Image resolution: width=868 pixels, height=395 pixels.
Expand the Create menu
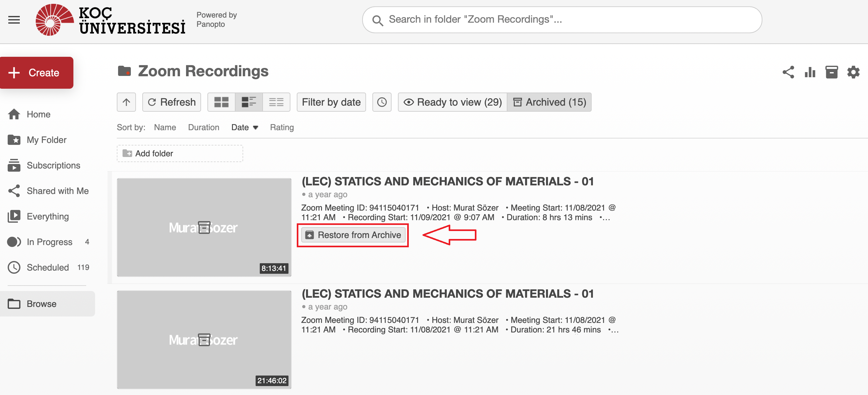click(x=37, y=72)
